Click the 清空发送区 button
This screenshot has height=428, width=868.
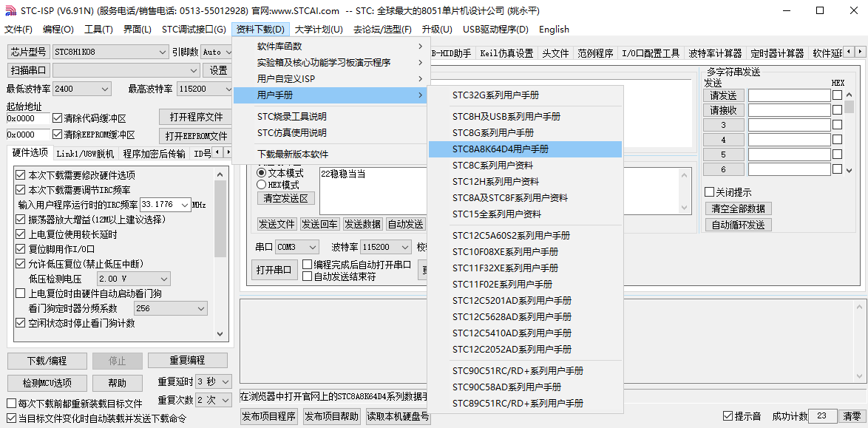coord(285,198)
